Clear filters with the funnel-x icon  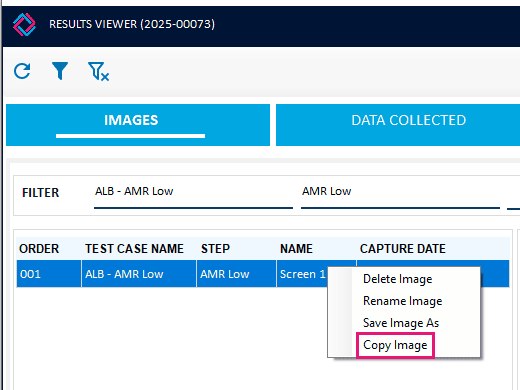tap(99, 71)
